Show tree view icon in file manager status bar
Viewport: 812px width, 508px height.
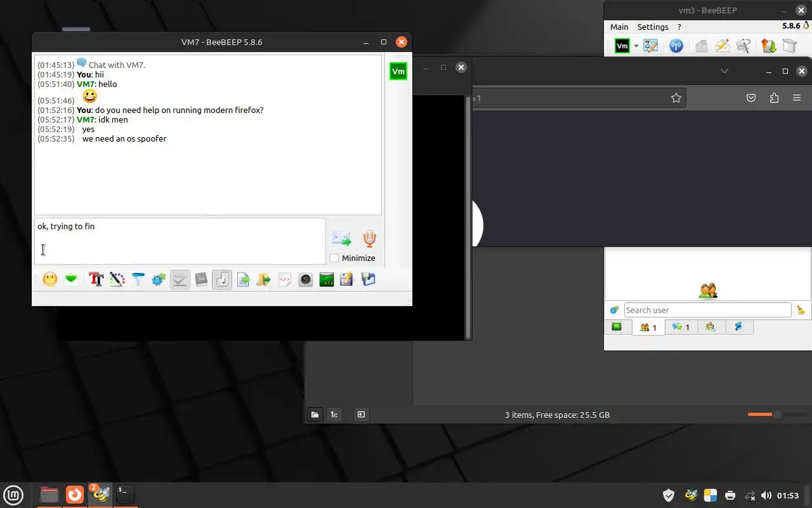pyautogui.click(x=334, y=415)
